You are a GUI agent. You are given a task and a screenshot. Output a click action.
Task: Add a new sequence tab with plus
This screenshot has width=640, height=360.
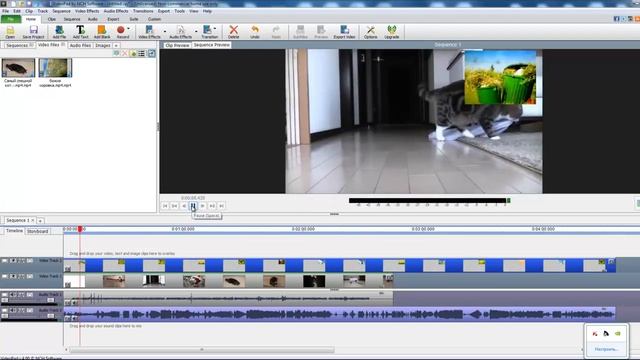click(40, 220)
